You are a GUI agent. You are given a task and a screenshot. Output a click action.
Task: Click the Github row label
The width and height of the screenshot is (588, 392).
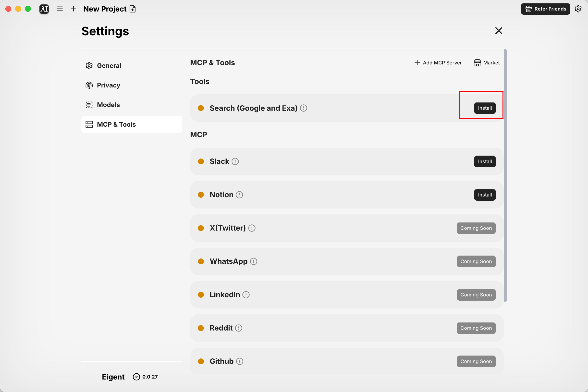221,361
